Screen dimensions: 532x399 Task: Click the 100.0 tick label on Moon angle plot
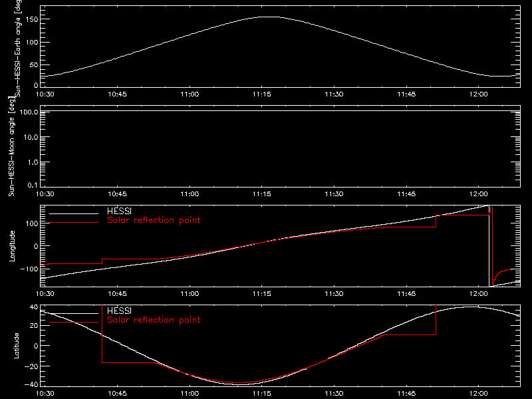(29, 112)
